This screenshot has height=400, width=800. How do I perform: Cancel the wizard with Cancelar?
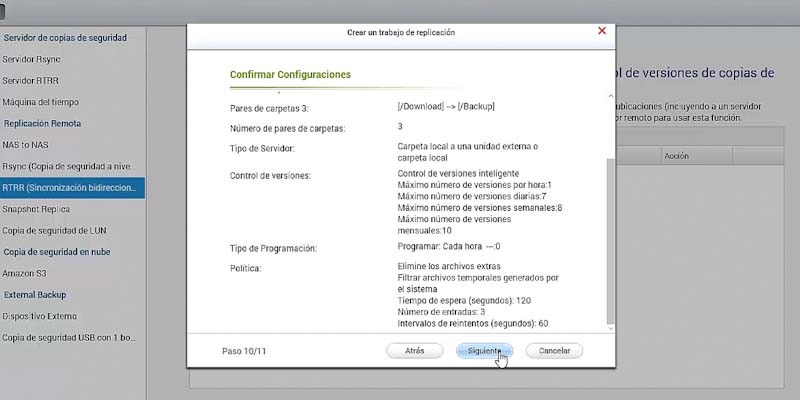tap(554, 351)
